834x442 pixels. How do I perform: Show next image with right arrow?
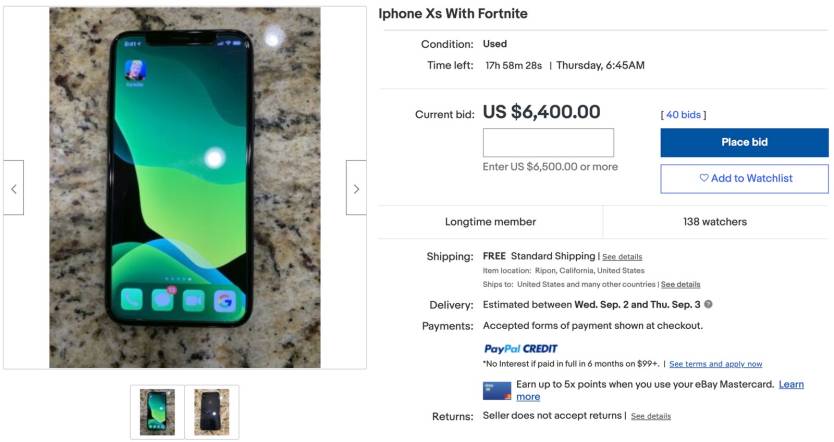[x=356, y=188]
